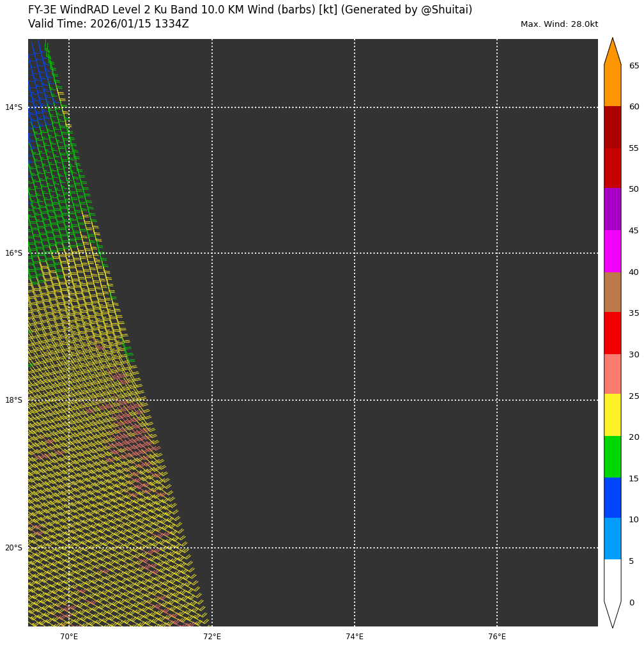Click the salmon 25–30 kt colorbar segment

click(x=612, y=374)
